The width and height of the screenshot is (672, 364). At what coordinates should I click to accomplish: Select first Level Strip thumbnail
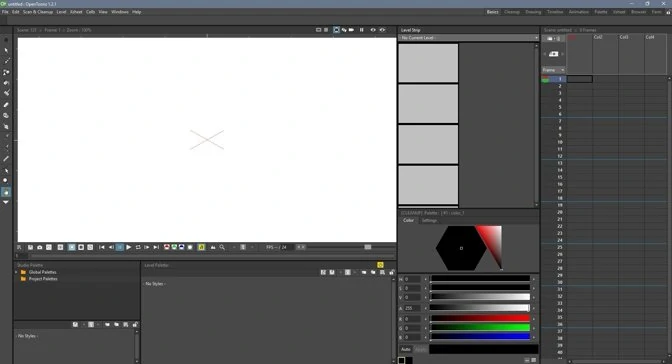click(x=428, y=63)
